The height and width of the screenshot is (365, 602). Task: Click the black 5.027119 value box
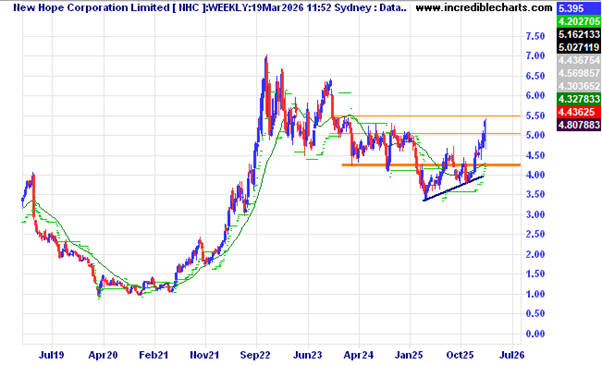(579, 47)
